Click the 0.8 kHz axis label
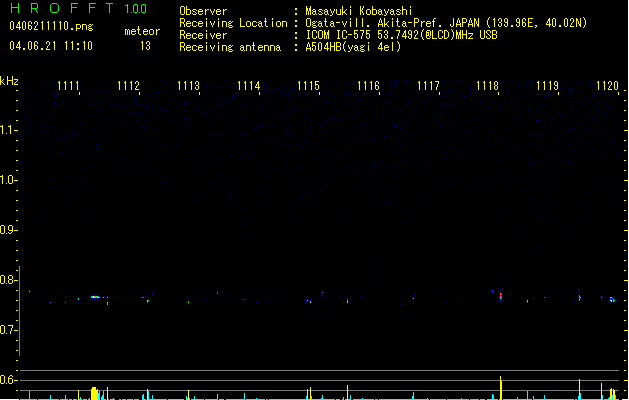 click(x=8, y=280)
